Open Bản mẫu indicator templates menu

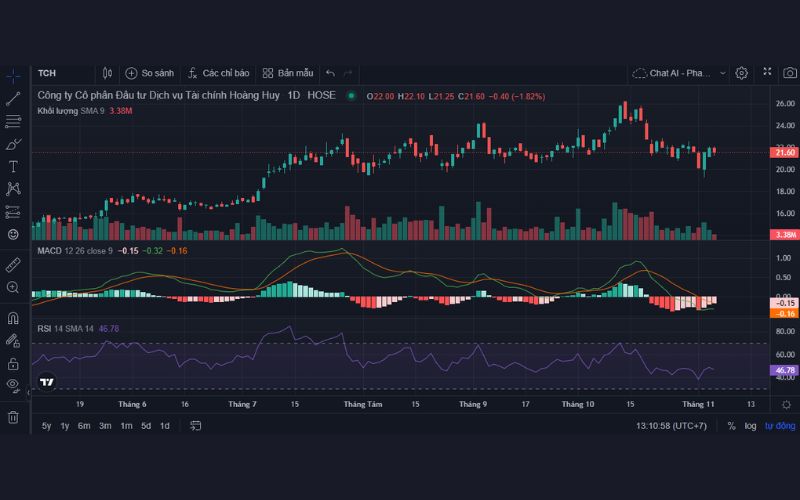coord(287,73)
